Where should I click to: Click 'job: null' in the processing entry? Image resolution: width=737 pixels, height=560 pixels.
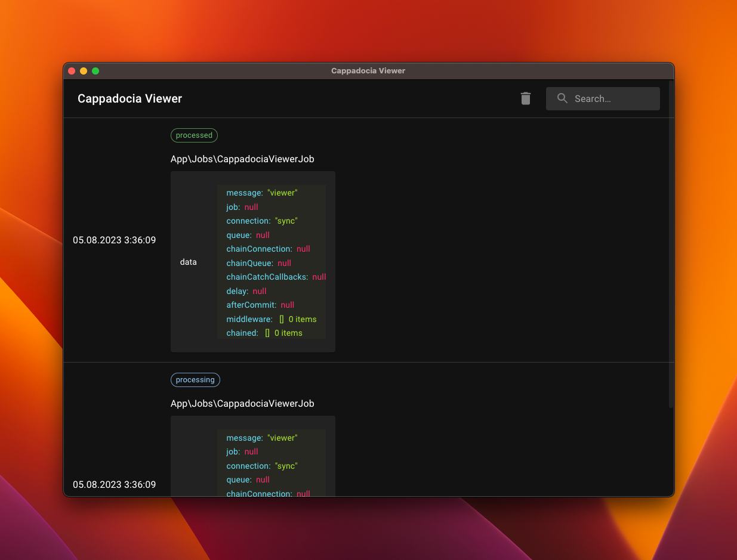tap(242, 451)
